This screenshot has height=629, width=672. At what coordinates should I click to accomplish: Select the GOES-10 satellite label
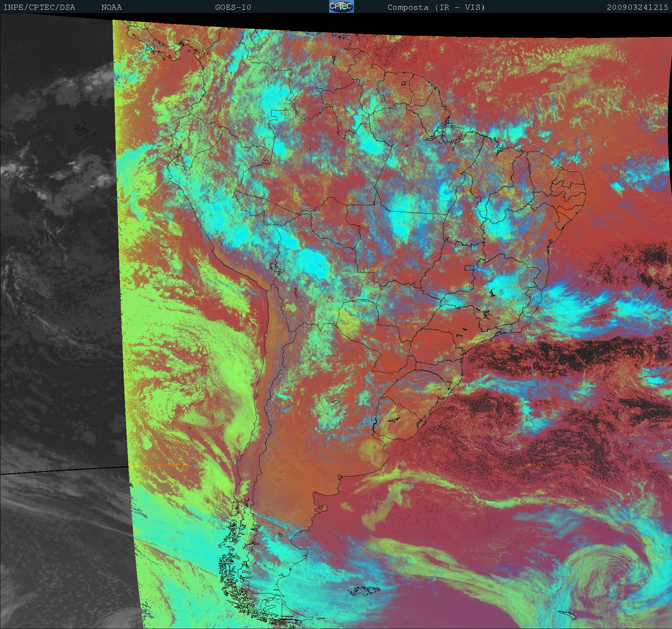(233, 7)
